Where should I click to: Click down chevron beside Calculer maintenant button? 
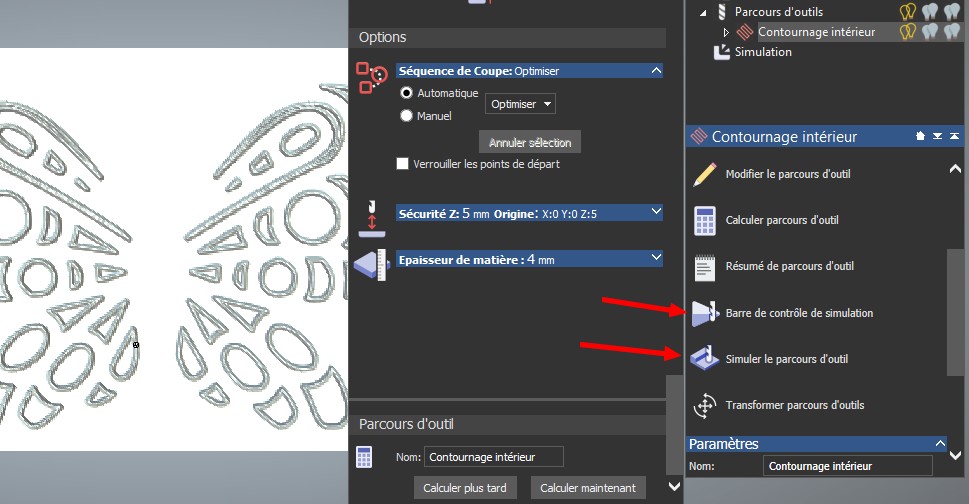(x=675, y=487)
